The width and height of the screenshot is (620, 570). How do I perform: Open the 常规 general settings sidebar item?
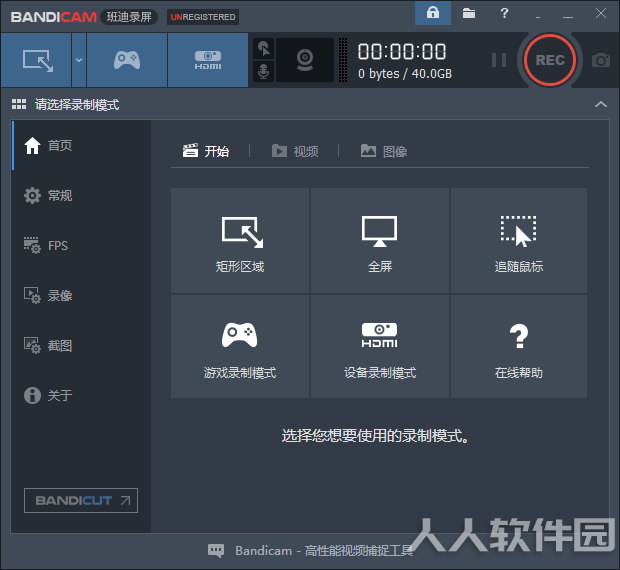[81, 195]
